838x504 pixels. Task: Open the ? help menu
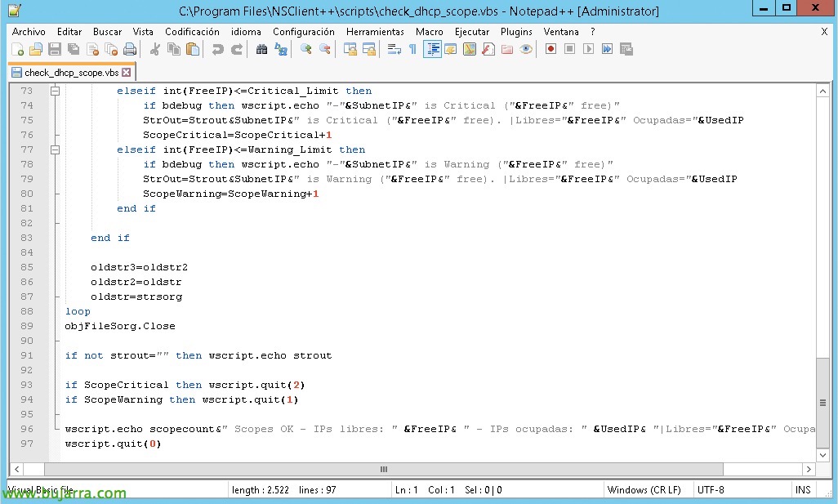point(593,32)
